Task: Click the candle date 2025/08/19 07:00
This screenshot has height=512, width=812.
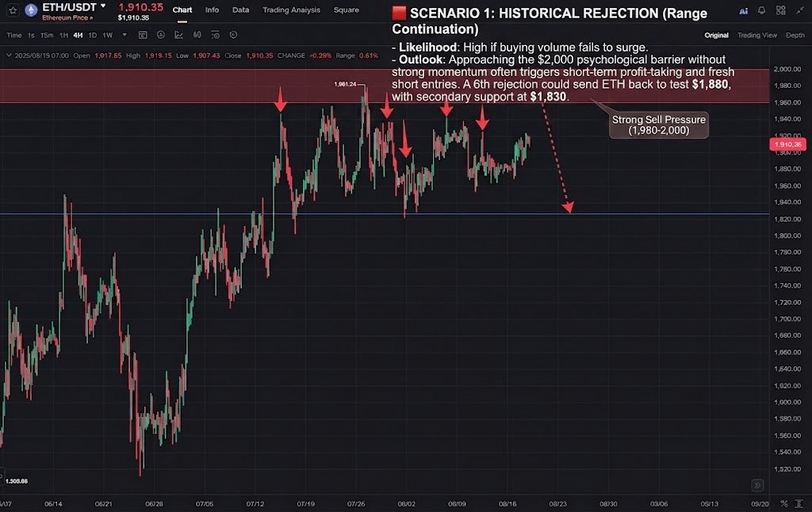Action: coord(42,55)
